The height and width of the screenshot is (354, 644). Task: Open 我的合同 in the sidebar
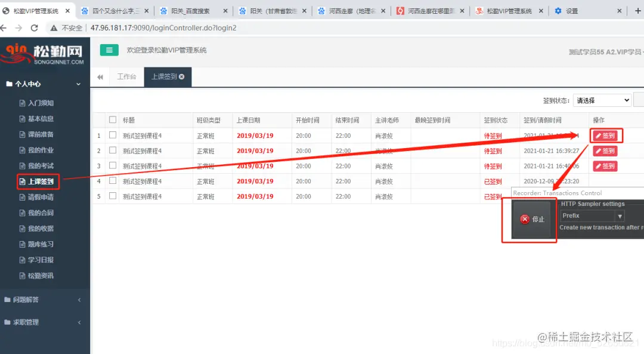[37, 213]
